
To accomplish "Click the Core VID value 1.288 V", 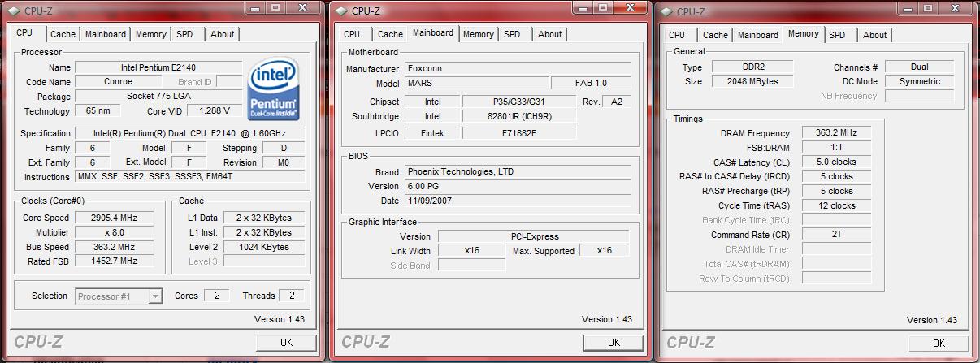I will click(215, 110).
